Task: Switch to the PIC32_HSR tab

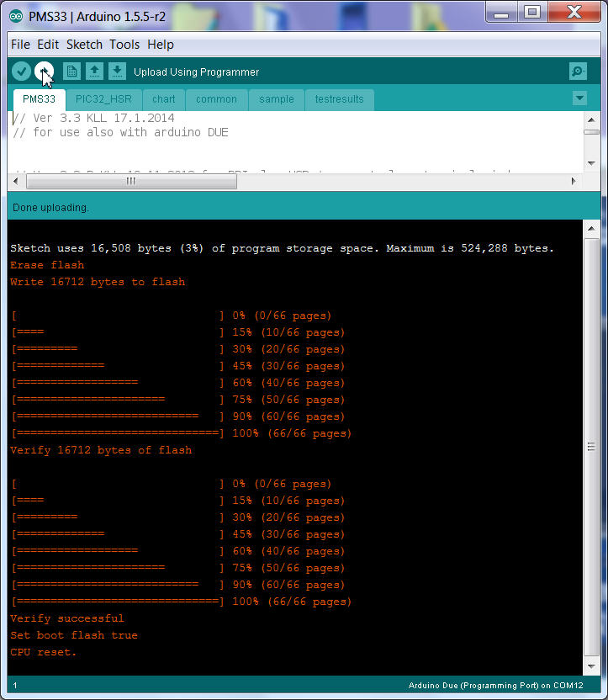Action: click(x=103, y=99)
